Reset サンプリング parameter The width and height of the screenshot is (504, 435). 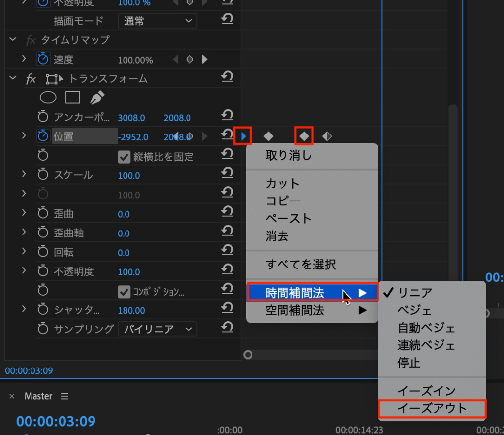pos(227,328)
